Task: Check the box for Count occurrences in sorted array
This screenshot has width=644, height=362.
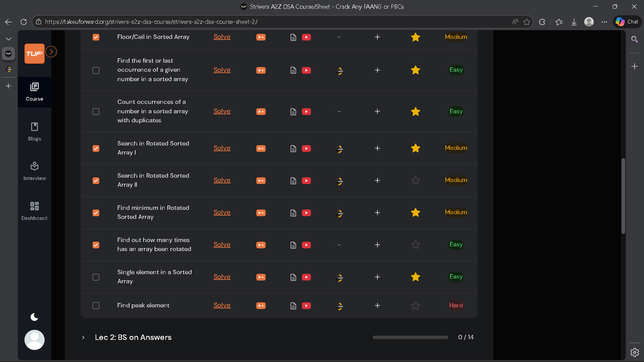Action: tap(96, 112)
